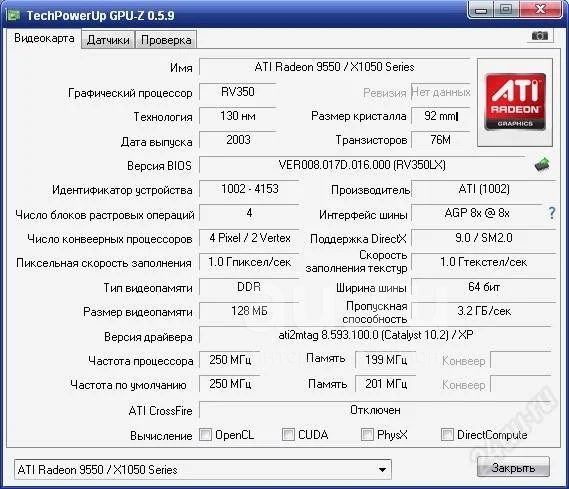Open the Проверка tab
Screen dimensions: 569x489
tap(166, 40)
